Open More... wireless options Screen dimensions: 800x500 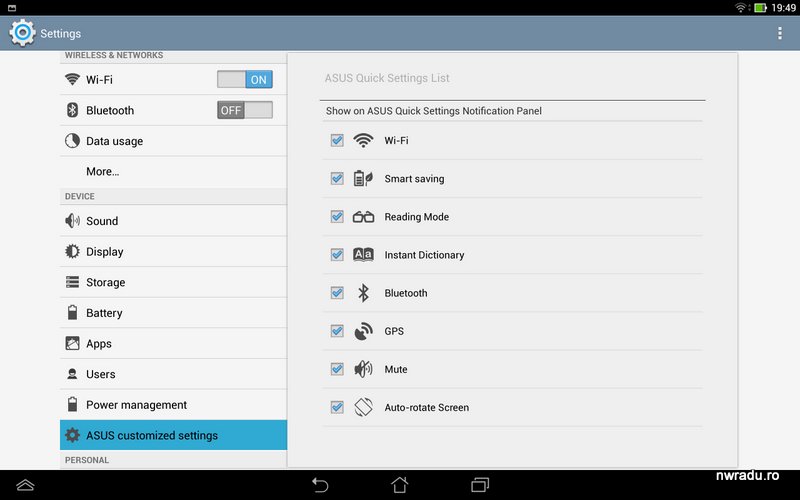coord(173,171)
